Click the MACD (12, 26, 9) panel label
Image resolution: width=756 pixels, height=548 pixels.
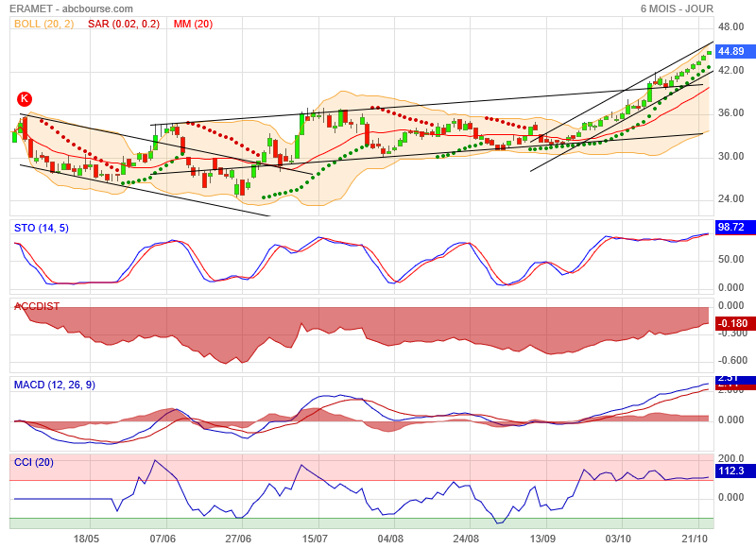point(55,385)
